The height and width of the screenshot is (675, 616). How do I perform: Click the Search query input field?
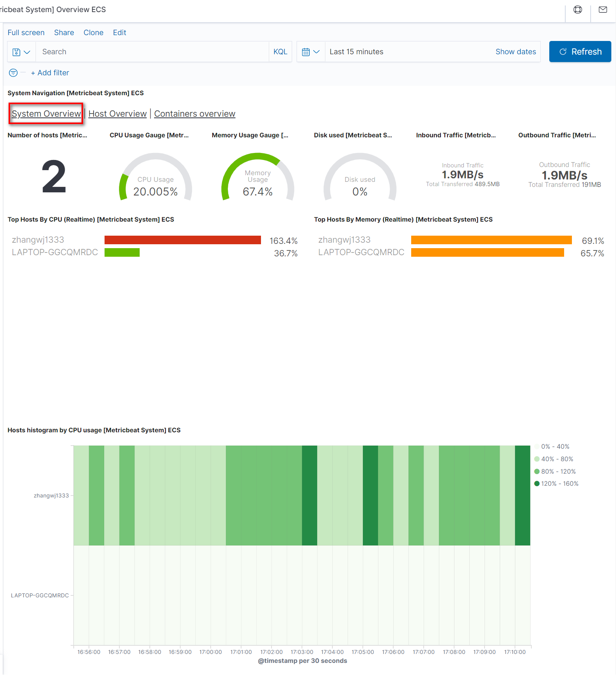coord(152,52)
